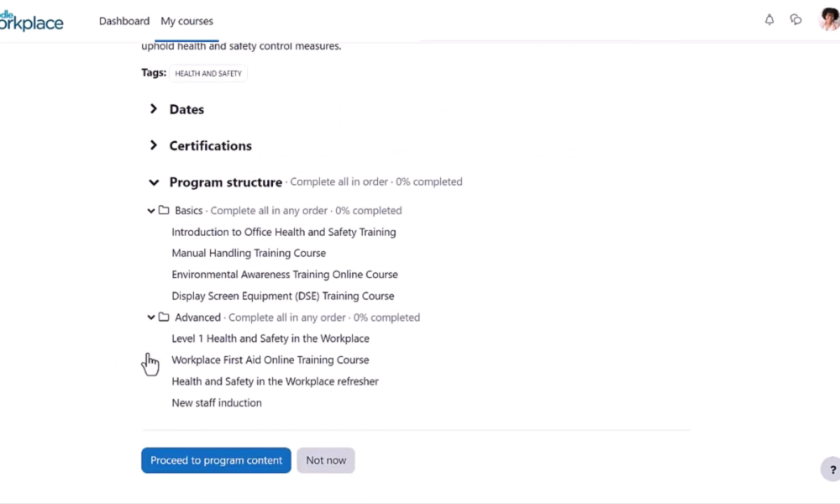Open the messaging chat bubbles icon
The height and width of the screenshot is (504, 840).
(795, 20)
